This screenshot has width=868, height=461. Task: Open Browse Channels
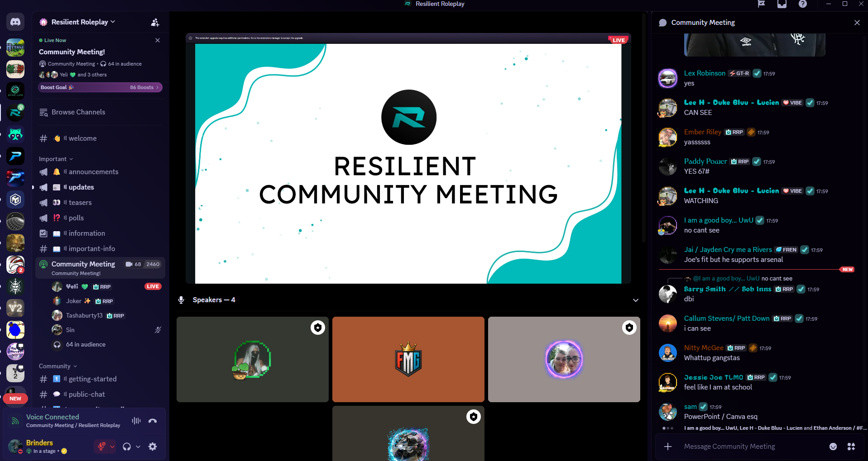[x=100, y=112]
